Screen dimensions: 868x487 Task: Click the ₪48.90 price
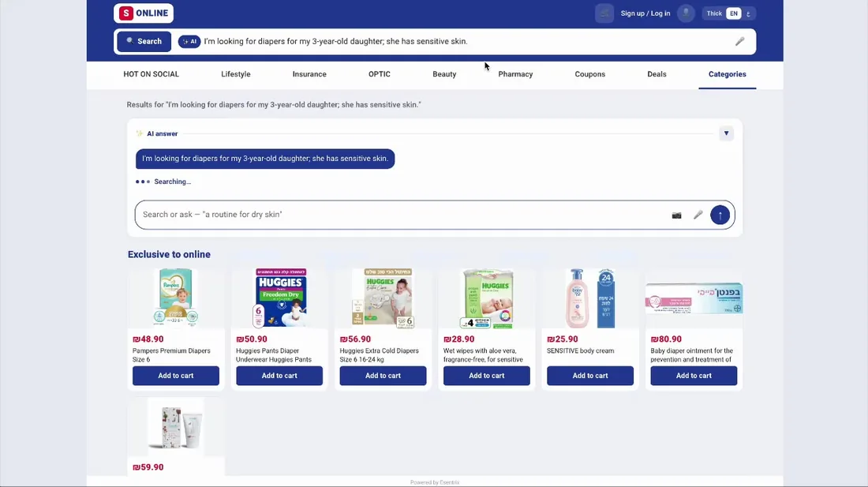point(148,339)
